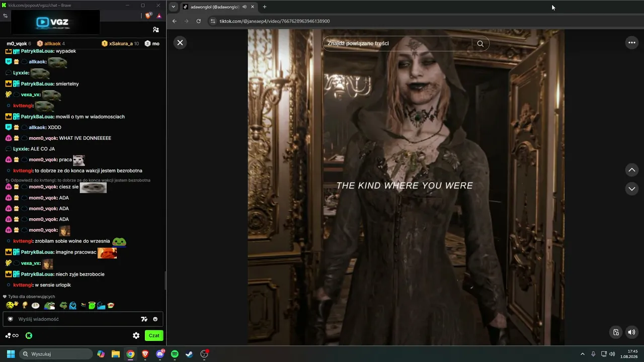The height and width of the screenshot is (362, 644).
Task: Insert the sunglasses frog emote
Action: pyautogui.click(x=63, y=305)
